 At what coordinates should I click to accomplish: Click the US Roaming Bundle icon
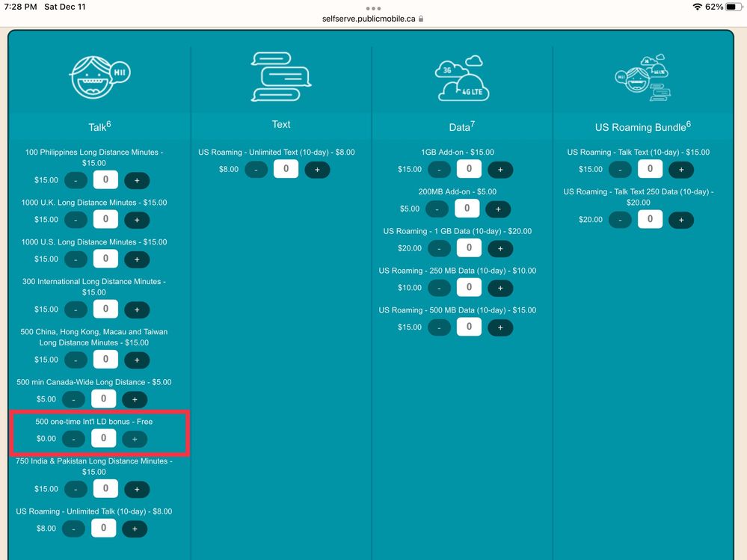tap(640, 77)
